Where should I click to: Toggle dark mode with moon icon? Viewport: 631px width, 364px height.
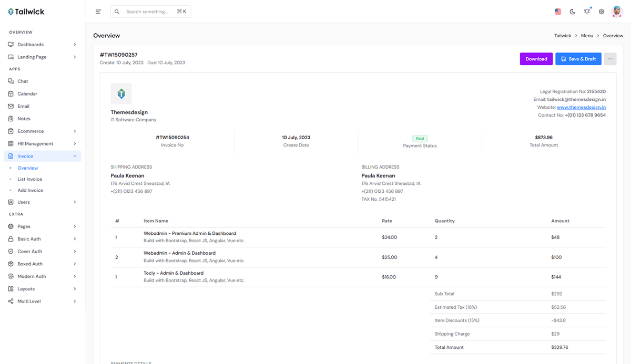pos(573,12)
